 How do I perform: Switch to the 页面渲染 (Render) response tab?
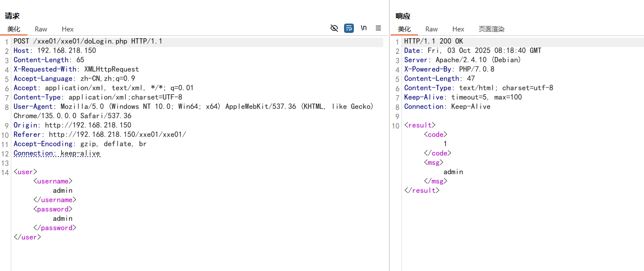(x=491, y=29)
